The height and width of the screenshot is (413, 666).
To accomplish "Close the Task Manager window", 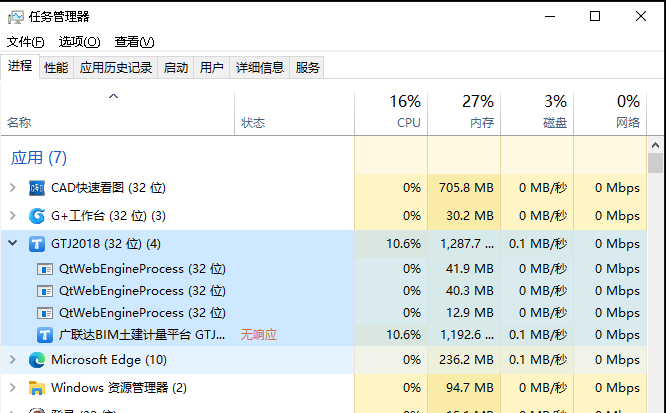I will click(641, 17).
